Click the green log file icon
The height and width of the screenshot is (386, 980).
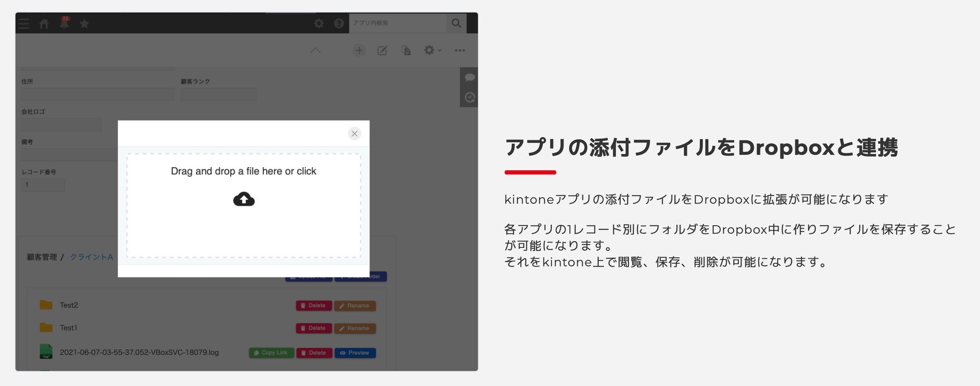pyautogui.click(x=46, y=351)
